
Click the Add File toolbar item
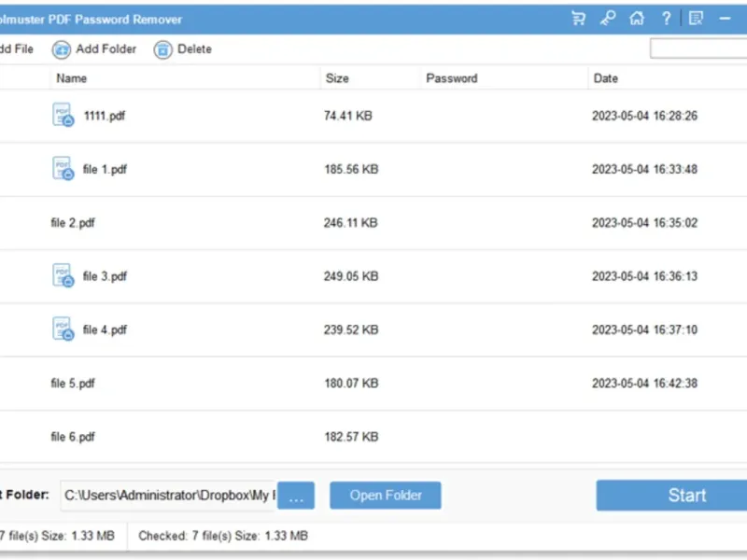coord(16,49)
